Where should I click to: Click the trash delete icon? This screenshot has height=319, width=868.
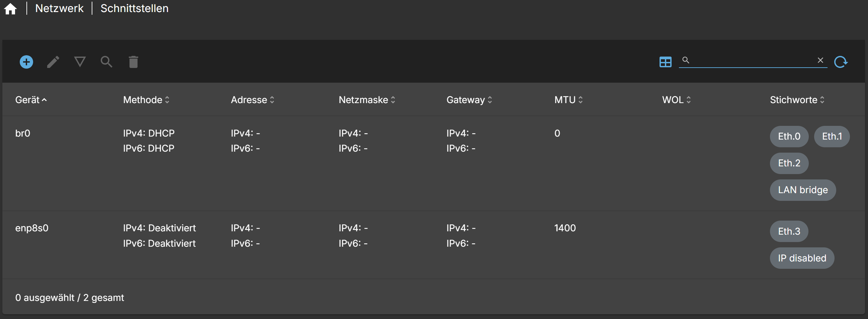click(x=134, y=62)
